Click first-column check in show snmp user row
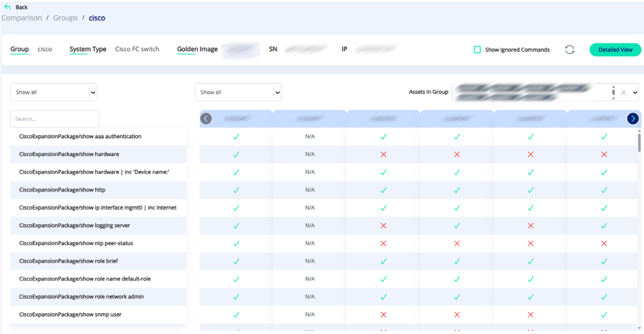 (x=236, y=315)
